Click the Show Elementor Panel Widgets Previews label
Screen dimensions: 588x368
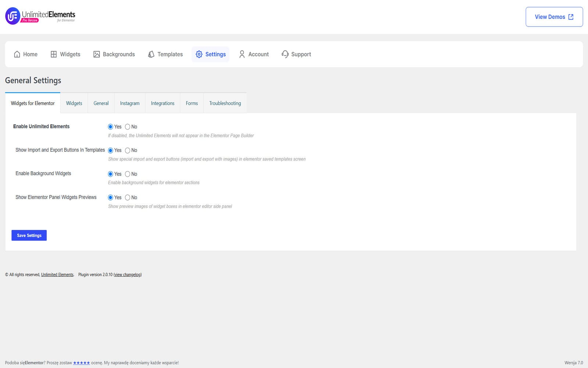tap(56, 197)
